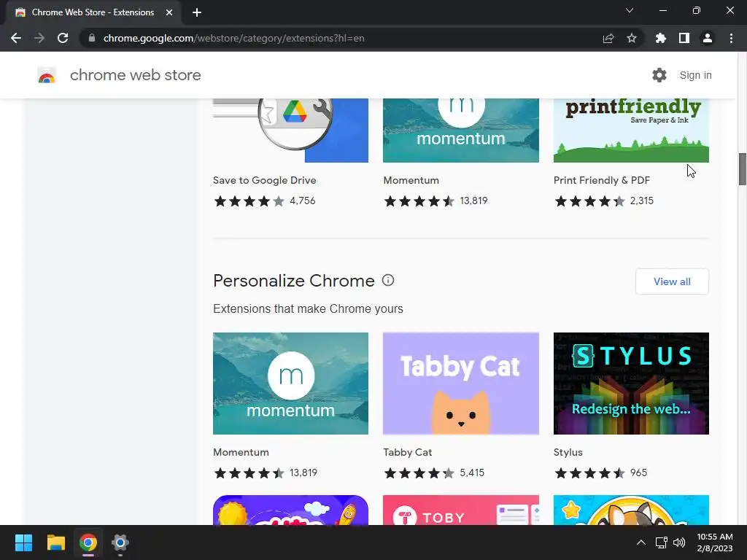Open the tab search dropdown arrow
Viewport: 747px width, 560px height.
pos(630,10)
